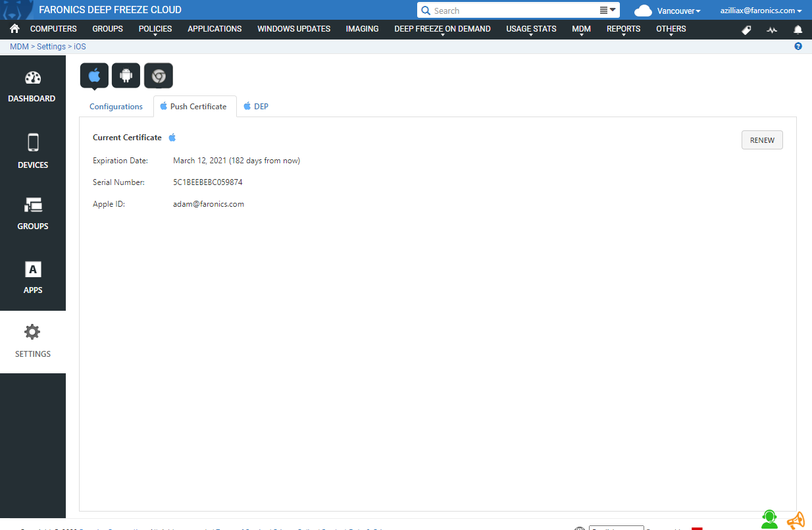
Task: Click the Faronics Deep Freeze Cloud title
Action: click(x=111, y=10)
